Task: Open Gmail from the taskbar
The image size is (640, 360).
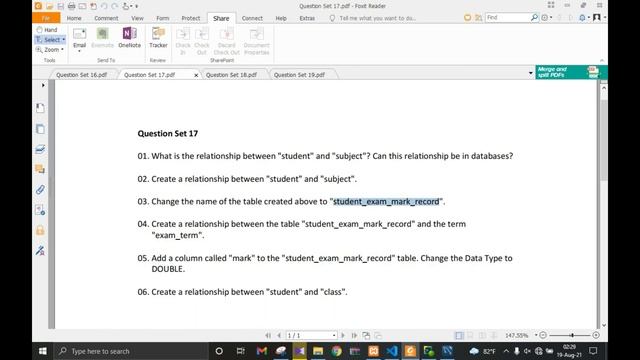Action: (262, 351)
